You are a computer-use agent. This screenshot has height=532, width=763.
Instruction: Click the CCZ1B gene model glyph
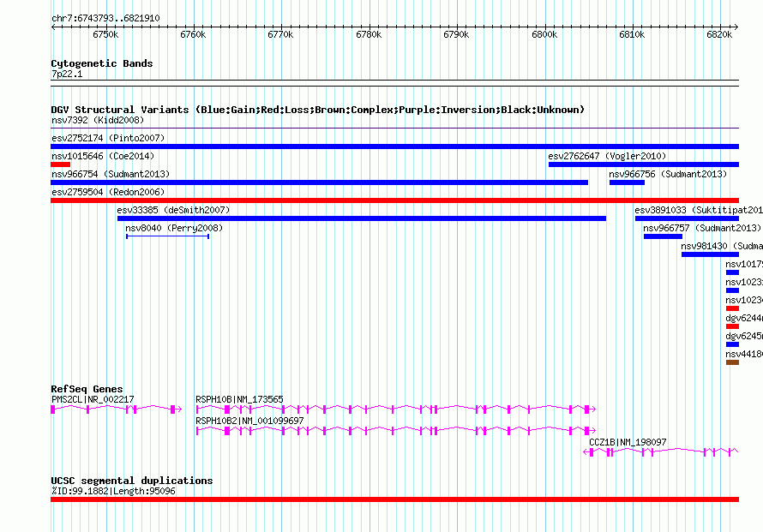coord(661,452)
